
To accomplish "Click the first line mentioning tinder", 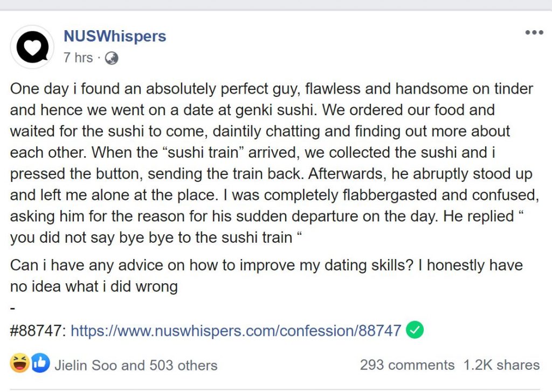I will [x=272, y=89].
